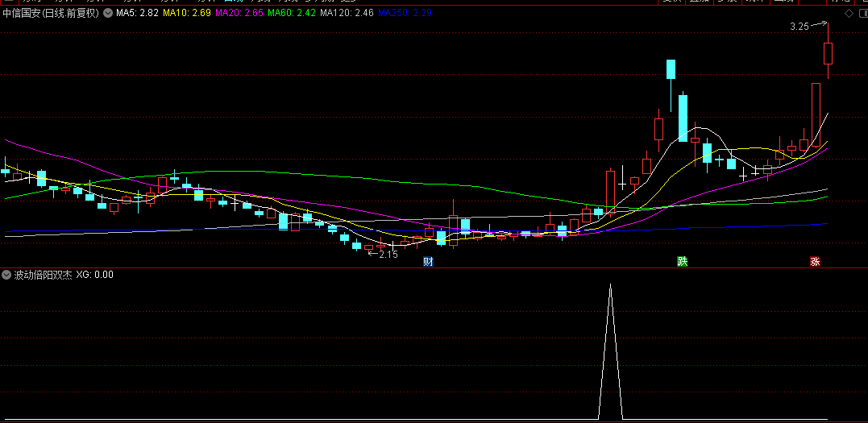The height and width of the screenshot is (423, 868).
Task: Click the 中信国安(日线.前复权) chart title
Action: tap(51, 13)
